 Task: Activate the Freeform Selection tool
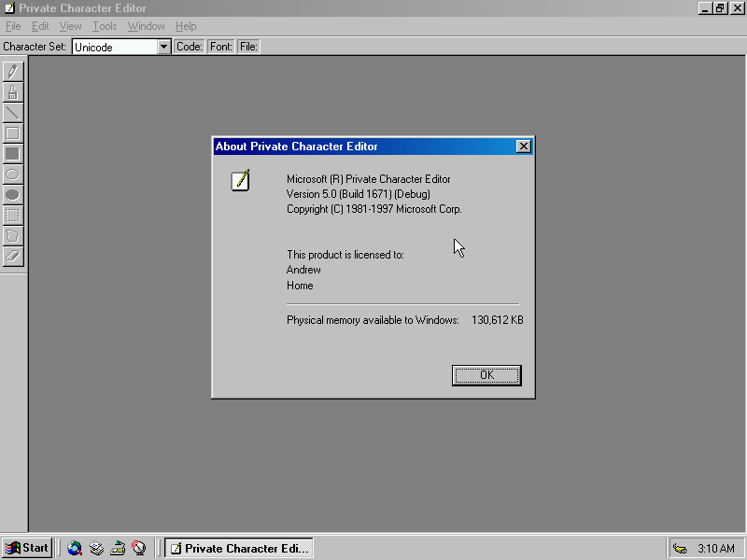[13, 235]
